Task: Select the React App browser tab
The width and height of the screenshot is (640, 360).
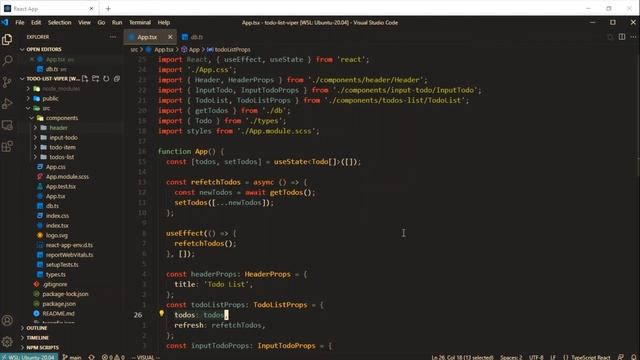Action: 49,8
